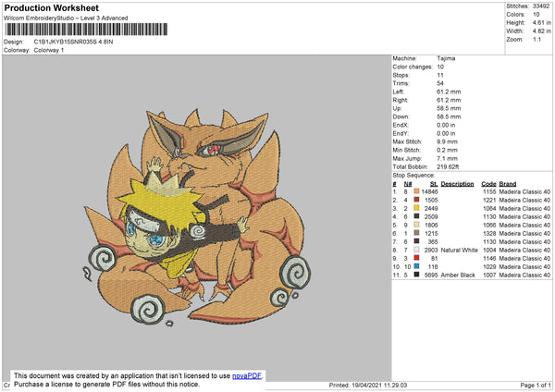Click the 'Page 1 of 1' footer text
555x392 pixels.
[x=536, y=386]
